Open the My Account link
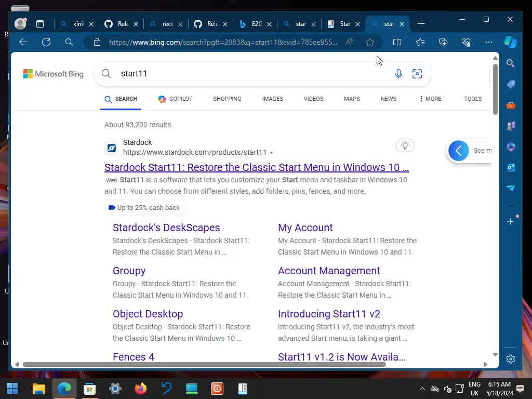 [x=305, y=228]
